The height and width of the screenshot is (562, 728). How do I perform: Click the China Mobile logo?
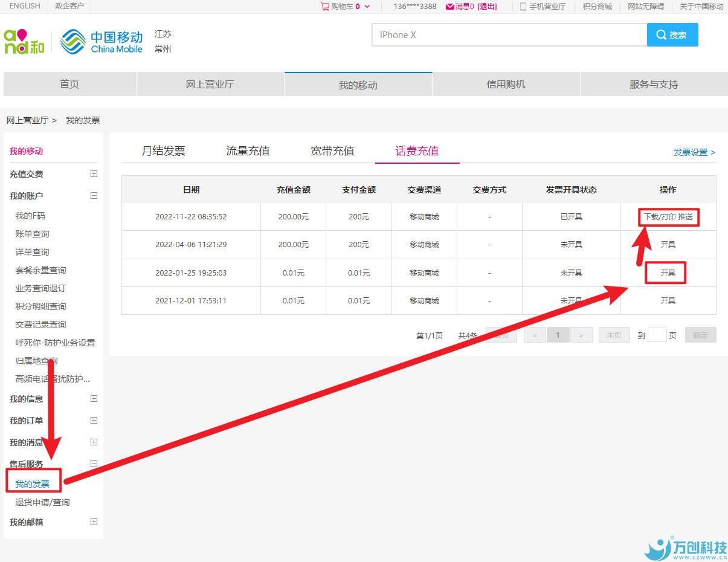point(102,41)
